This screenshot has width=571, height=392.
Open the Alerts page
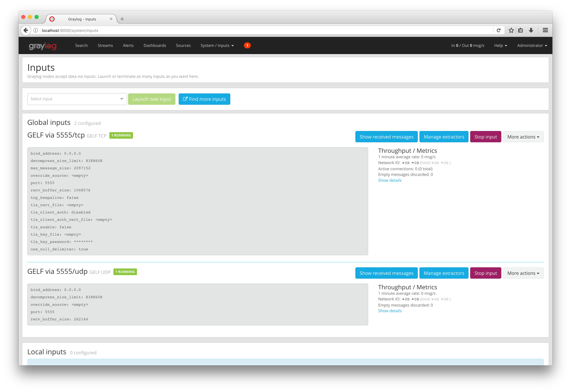[128, 45]
